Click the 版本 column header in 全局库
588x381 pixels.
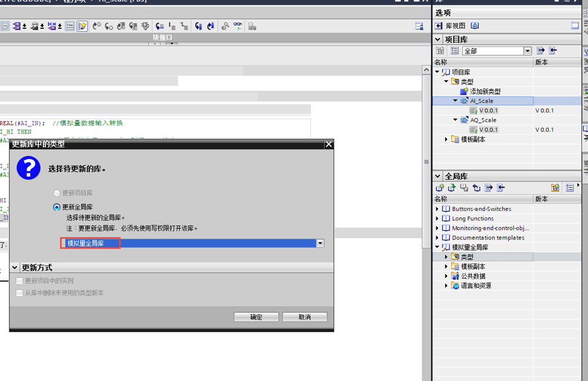[x=557, y=199]
